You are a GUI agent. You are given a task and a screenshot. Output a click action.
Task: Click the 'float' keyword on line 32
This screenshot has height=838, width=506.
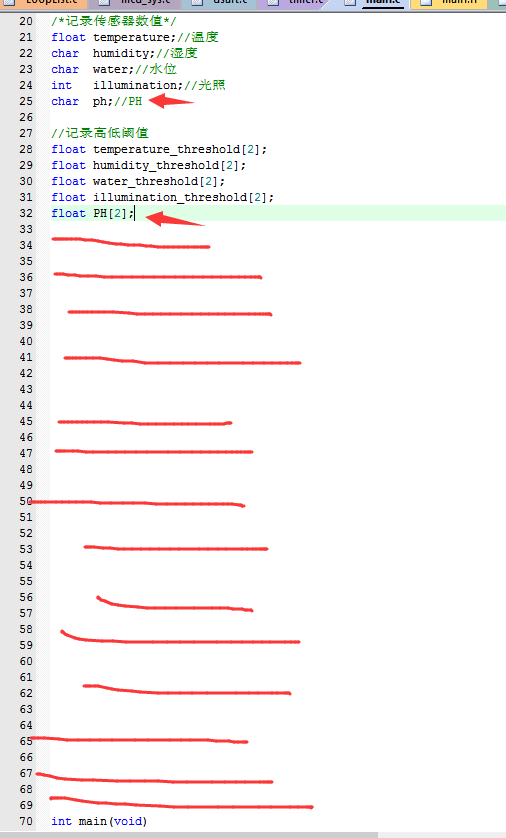click(68, 213)
